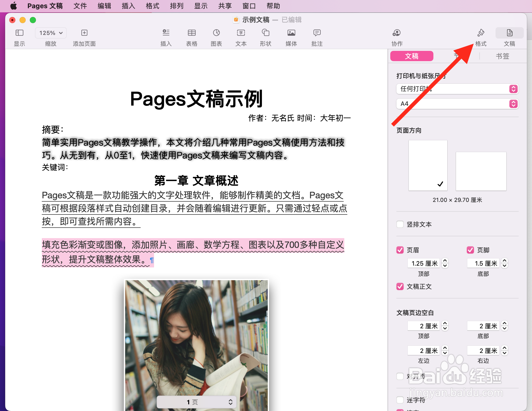This screenshot has height=411, width=532.
Task: Decrease right margin stepper
Action: coord(505,353)
